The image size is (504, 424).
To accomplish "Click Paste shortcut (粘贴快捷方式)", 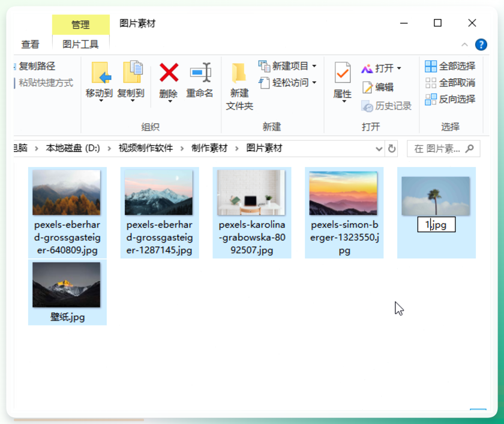I will point(46,83).
